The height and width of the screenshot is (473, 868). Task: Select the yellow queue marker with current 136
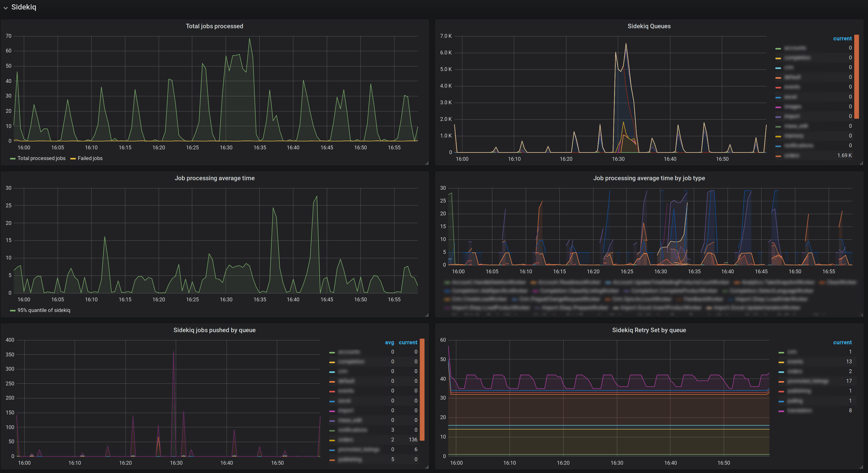point(332,440)
